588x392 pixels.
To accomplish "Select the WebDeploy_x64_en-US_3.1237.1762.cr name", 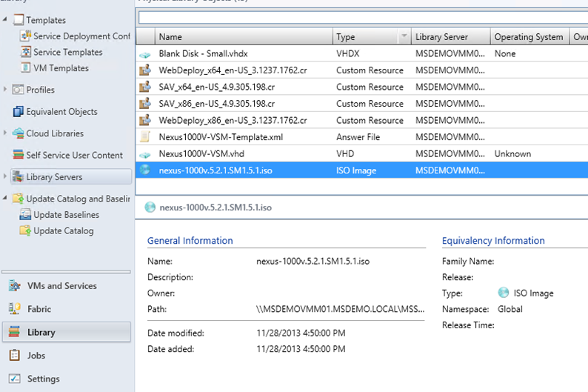I will tap(233, 70).
